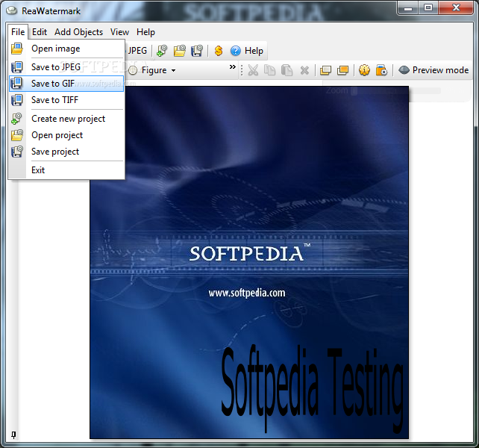The width and height of the screenshot is (479, 448).
Task: Close the ReaWatermark window
Action: pyautogui.click(x=456, y=7)
